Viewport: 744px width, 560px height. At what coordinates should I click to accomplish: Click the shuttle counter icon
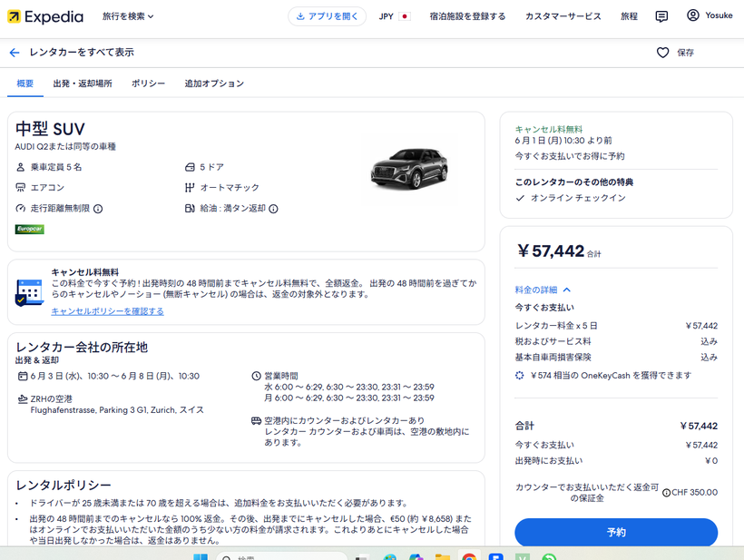(256, 420)
